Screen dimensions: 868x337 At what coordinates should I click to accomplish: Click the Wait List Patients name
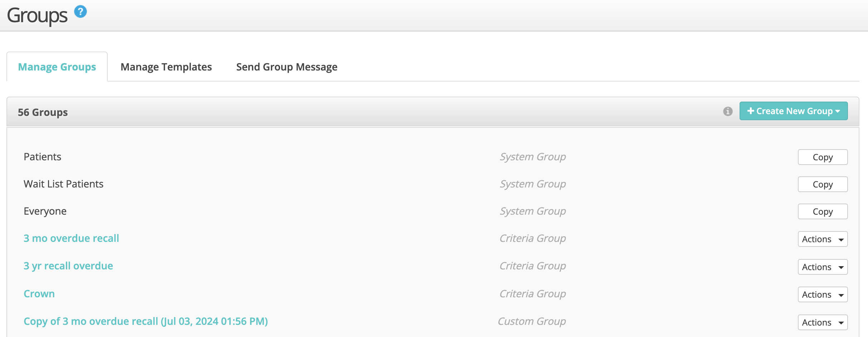point(63,184)
